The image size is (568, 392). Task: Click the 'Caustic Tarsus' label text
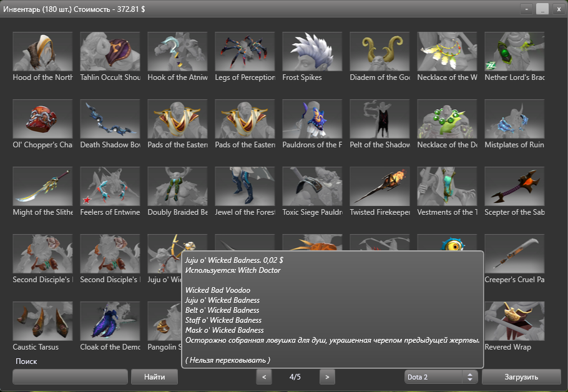[36, 346]
